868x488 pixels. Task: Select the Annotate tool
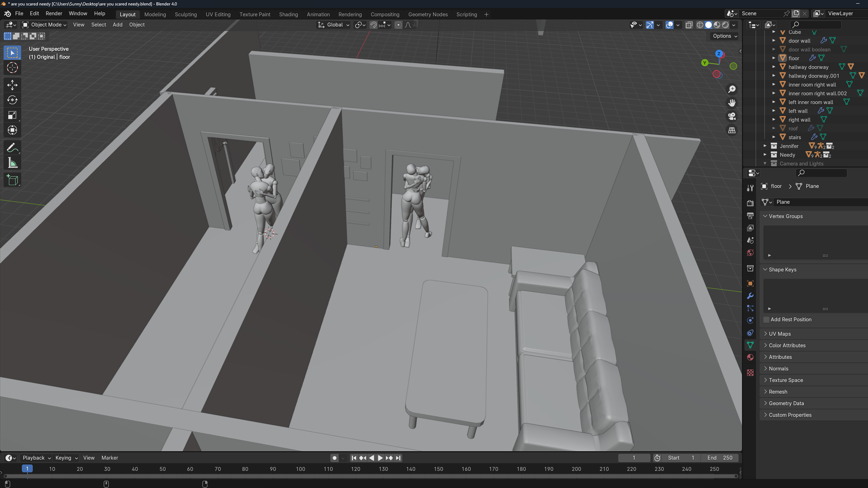coord(12,148)
